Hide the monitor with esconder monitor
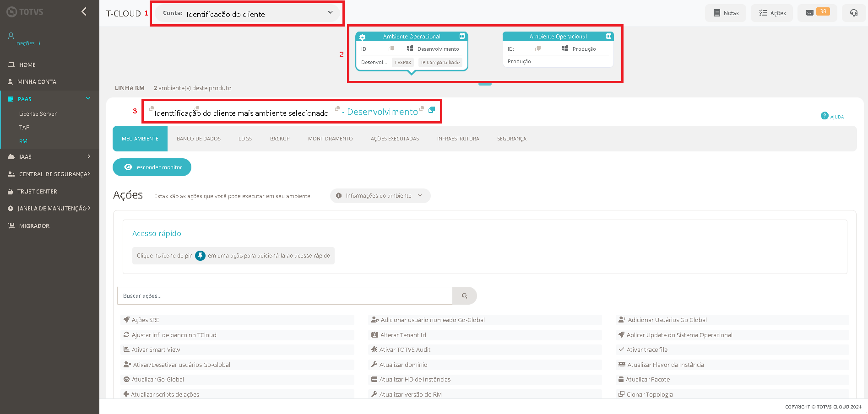 [152, 167]
